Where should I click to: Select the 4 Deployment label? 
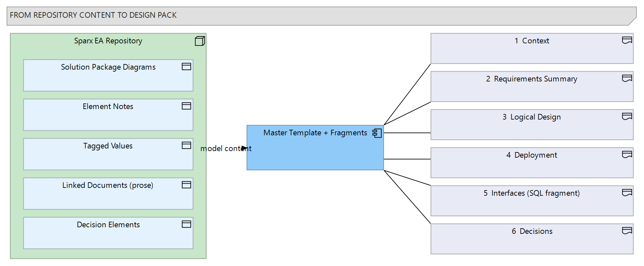[x=532, y=155]
